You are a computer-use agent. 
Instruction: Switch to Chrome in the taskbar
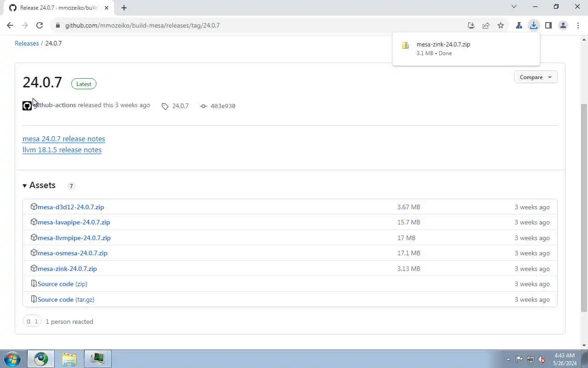coord(41,359)
